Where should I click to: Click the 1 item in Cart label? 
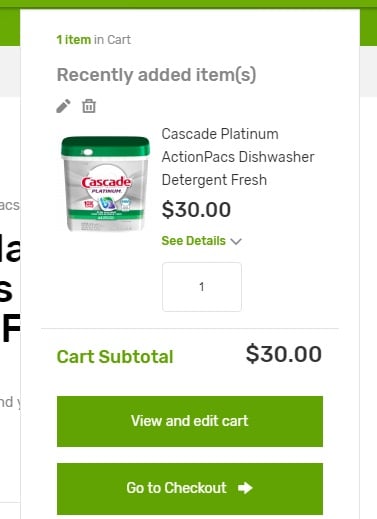(x=94, y=40)
